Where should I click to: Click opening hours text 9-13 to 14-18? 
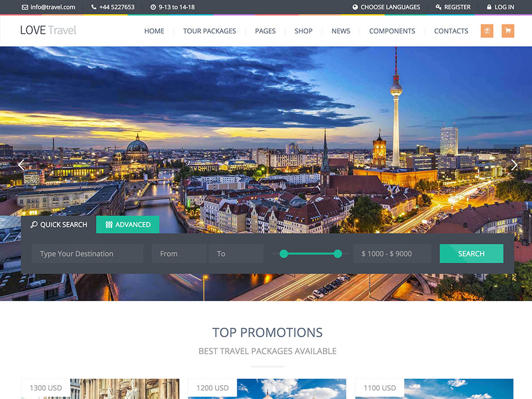pyautogui.click(x=177, y=7)
